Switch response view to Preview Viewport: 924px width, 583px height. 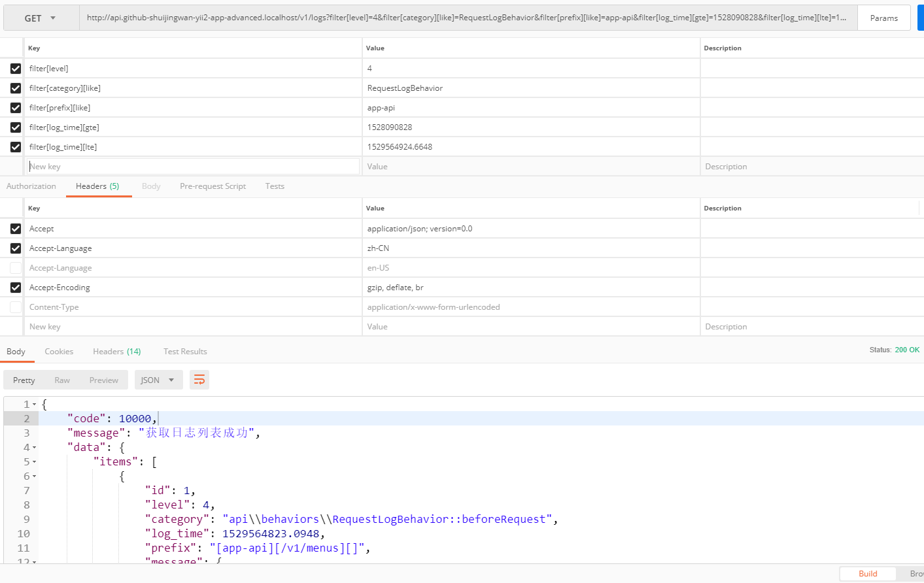[104, 380]
